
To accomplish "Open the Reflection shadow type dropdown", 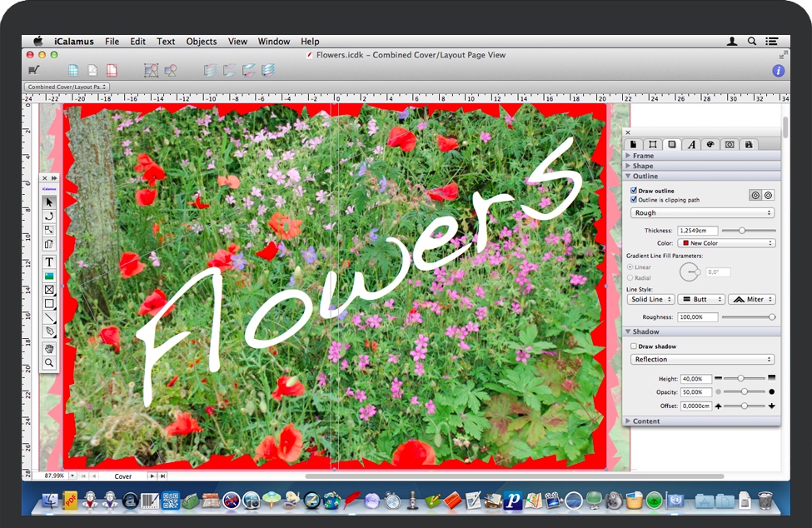I will 703,360.
